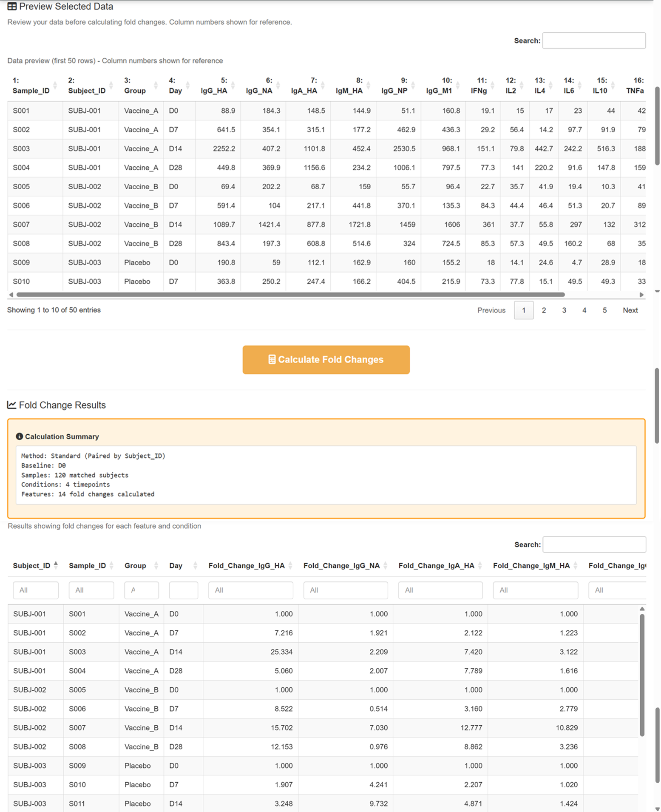The image size is (661, 812).
Task: Select SUBJ-002 in the preview row S007
Action: [x=85, y=224]
